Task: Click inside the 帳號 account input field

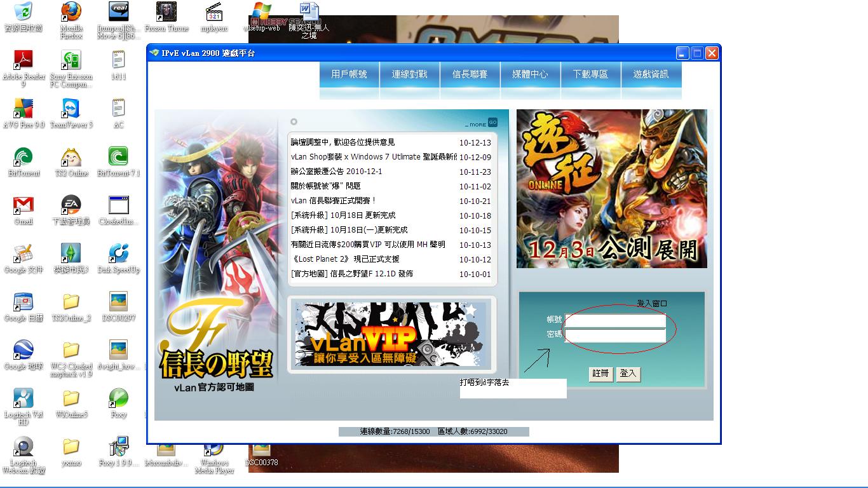Action: tap(616, 320)
